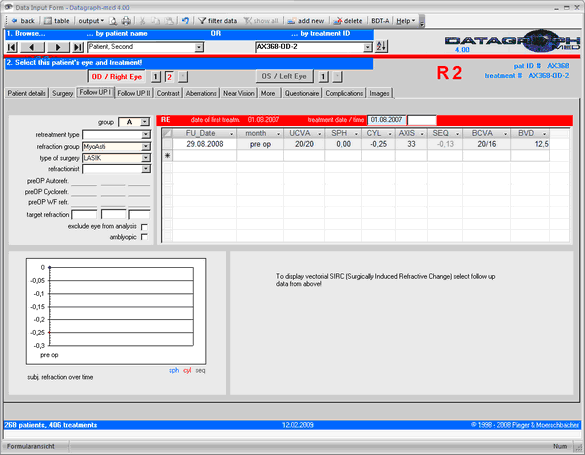Click the filter data button
The image size is (585, 455).
[218, 21]
